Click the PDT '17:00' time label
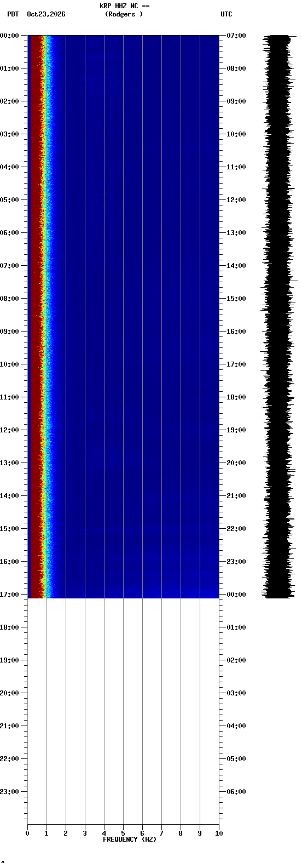302x868 pixels. pos(9,595)
